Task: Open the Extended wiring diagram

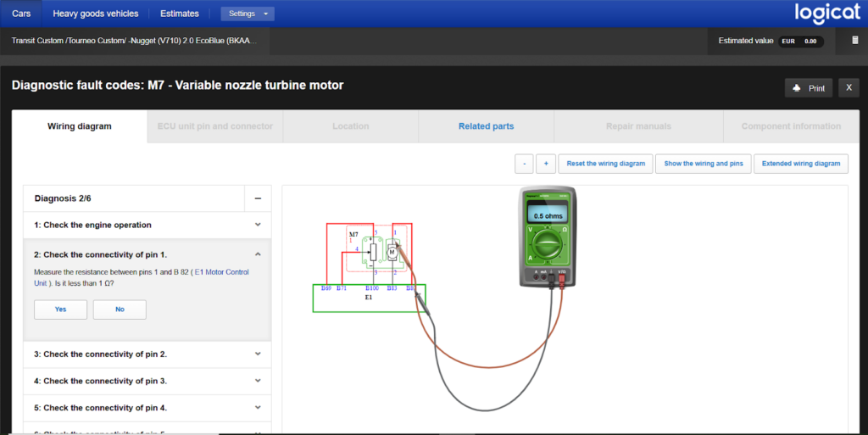Action: tap(800, 164)
